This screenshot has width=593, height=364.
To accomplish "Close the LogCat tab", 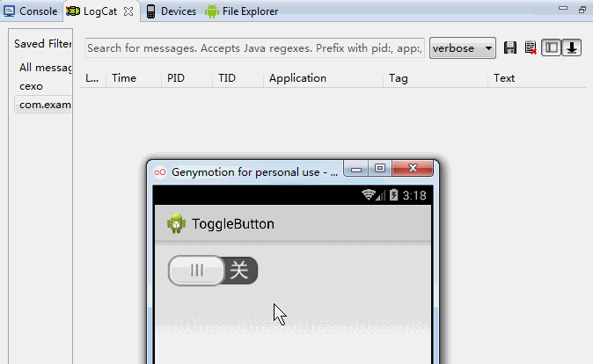I will tap(128, 11).
